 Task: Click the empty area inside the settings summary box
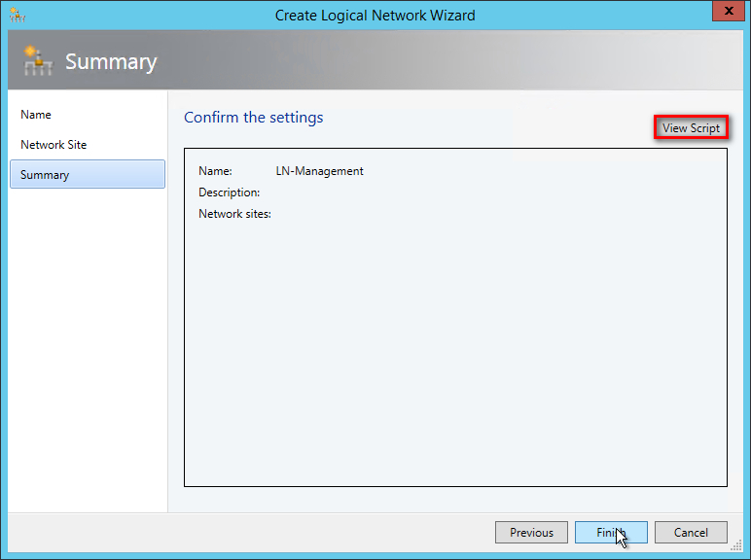pyautogui.click(x=455, y=360)
